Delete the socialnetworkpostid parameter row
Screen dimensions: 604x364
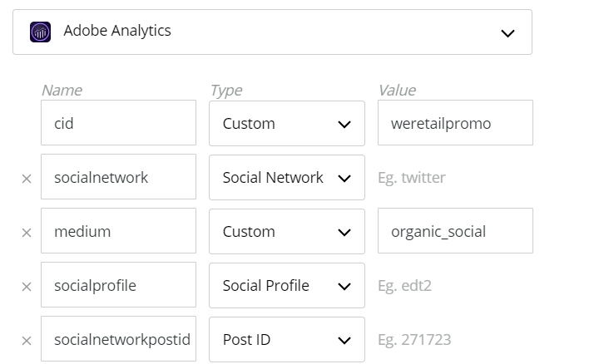(26, 341)
